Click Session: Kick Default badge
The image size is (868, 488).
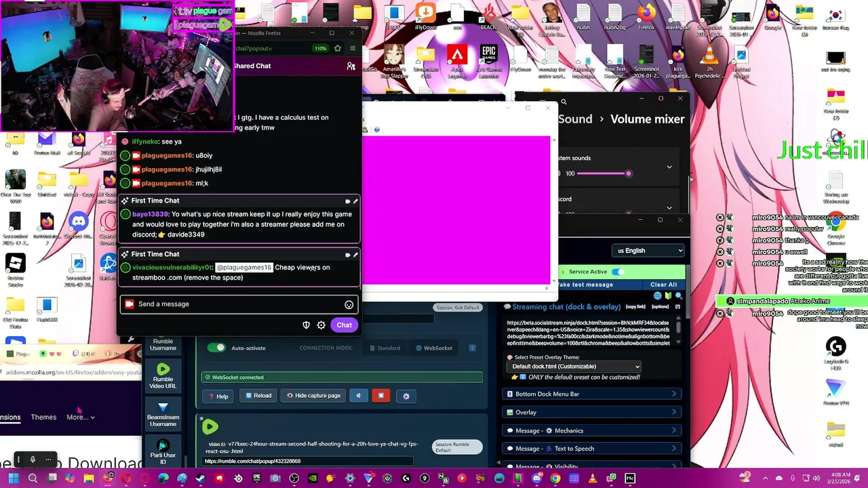coord(458,308)
